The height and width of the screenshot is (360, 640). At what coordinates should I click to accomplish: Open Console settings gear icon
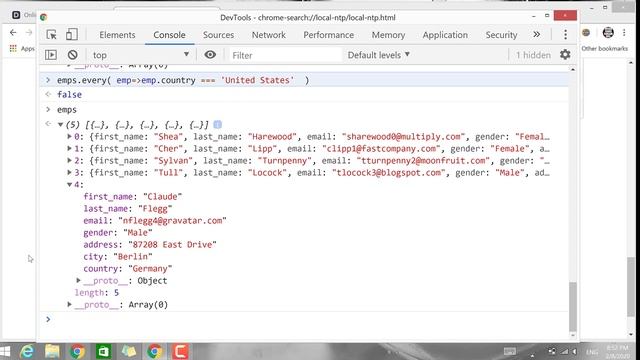(565, 54)
